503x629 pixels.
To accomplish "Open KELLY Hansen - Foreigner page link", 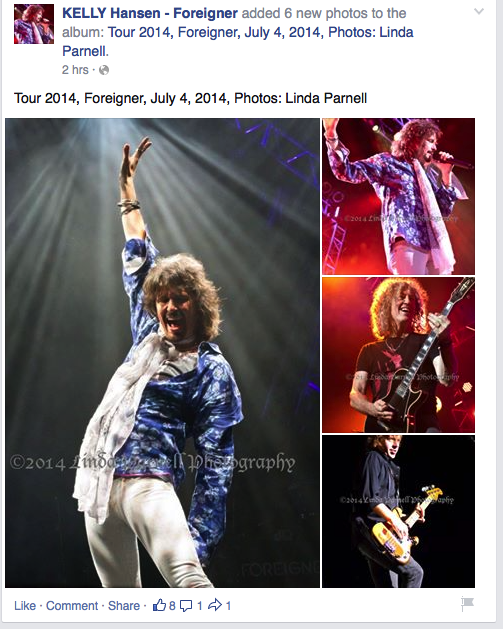I will coord(150,13).
